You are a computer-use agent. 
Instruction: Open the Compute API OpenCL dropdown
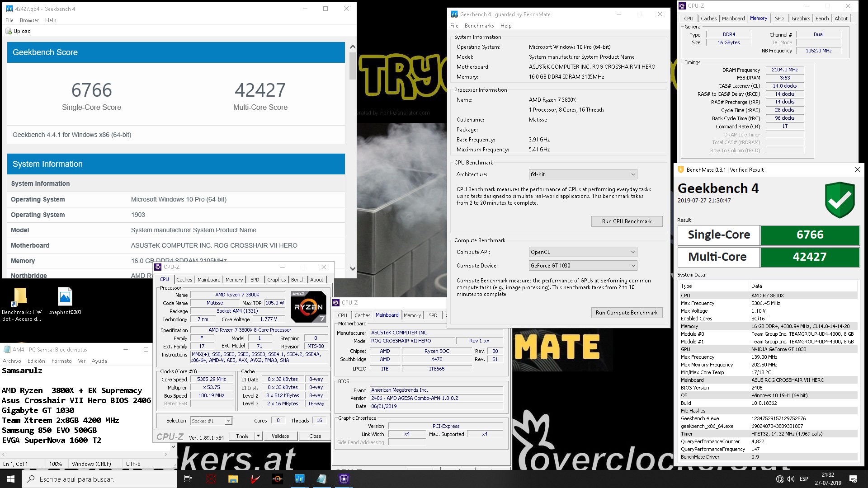583,252
